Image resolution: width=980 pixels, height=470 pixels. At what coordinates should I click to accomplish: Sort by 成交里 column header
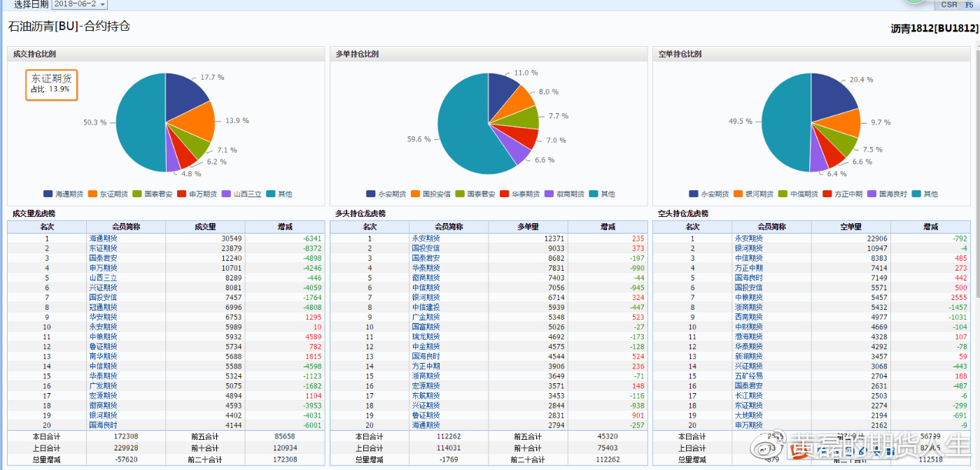(x=205, y=227)
